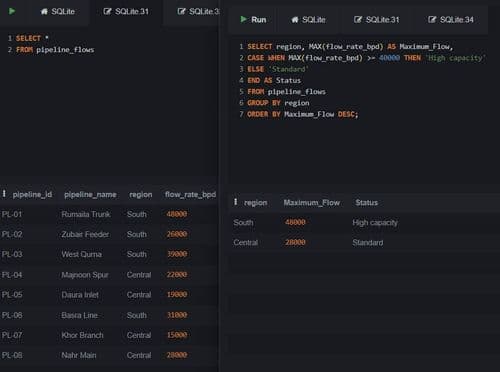
Task: Sort by pipeline_id column header
Action: tap(32, 195)
